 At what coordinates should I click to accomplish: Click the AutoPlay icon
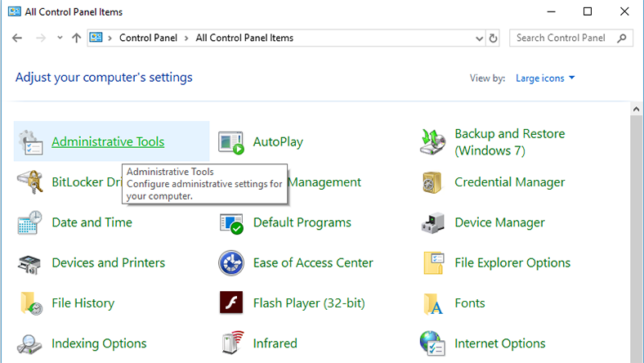pos(231,142)
